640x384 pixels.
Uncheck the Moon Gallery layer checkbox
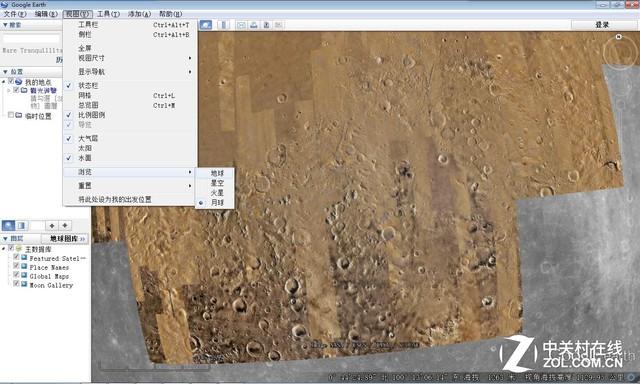16,284
